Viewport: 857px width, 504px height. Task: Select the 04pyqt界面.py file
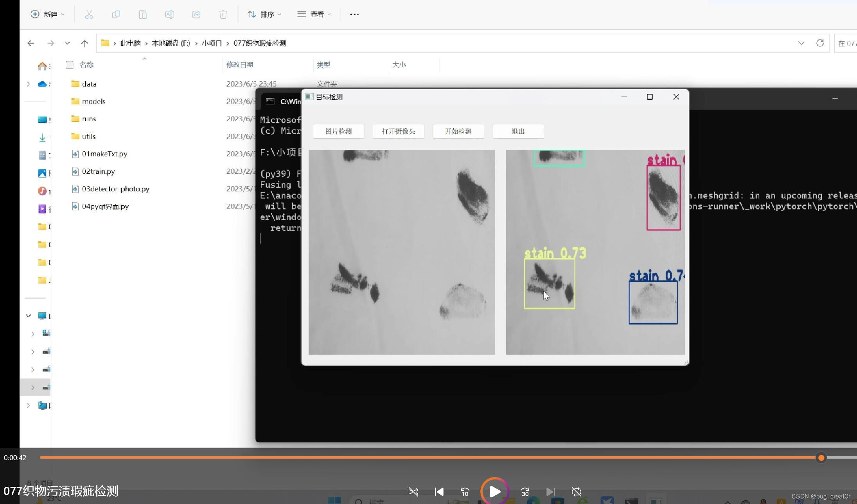(105, 206)
